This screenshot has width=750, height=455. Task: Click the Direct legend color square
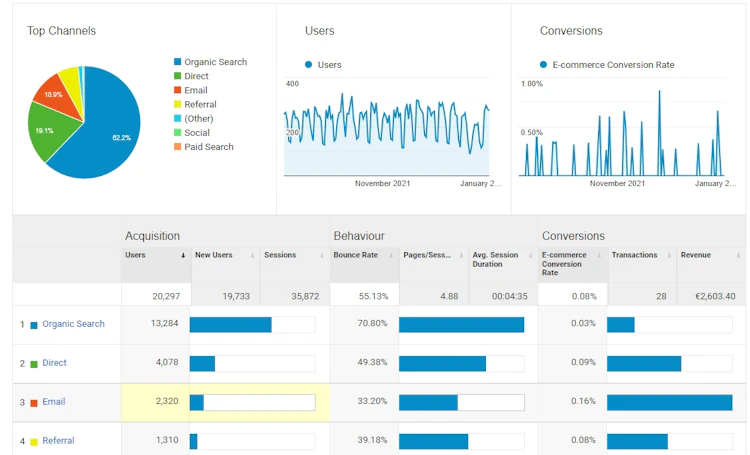tap(177, 76)
